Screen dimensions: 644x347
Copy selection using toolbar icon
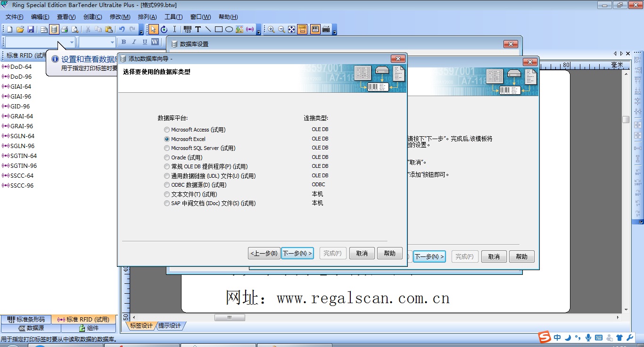coord(99,29)
